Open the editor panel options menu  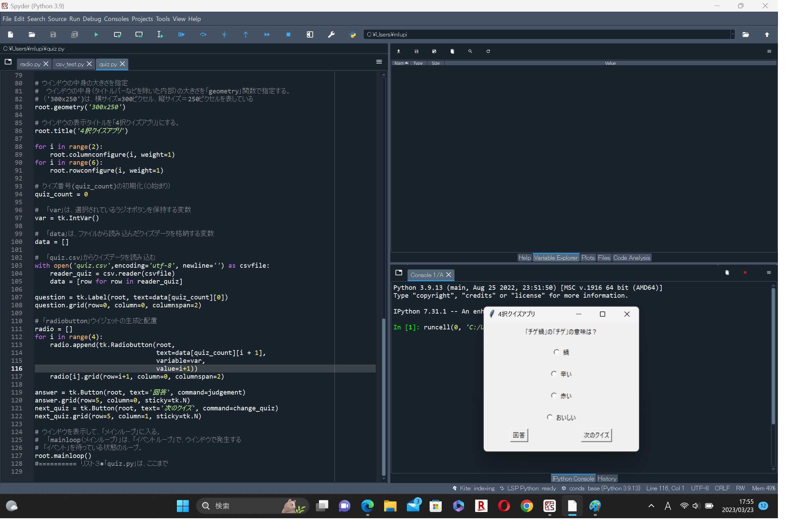tap(379, 62)
